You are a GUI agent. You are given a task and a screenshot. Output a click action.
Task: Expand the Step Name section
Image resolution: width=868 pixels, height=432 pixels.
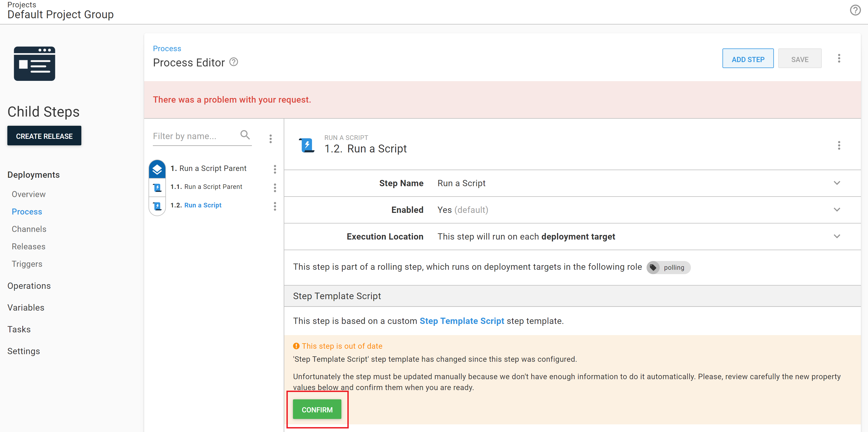[x=837, y=183]
